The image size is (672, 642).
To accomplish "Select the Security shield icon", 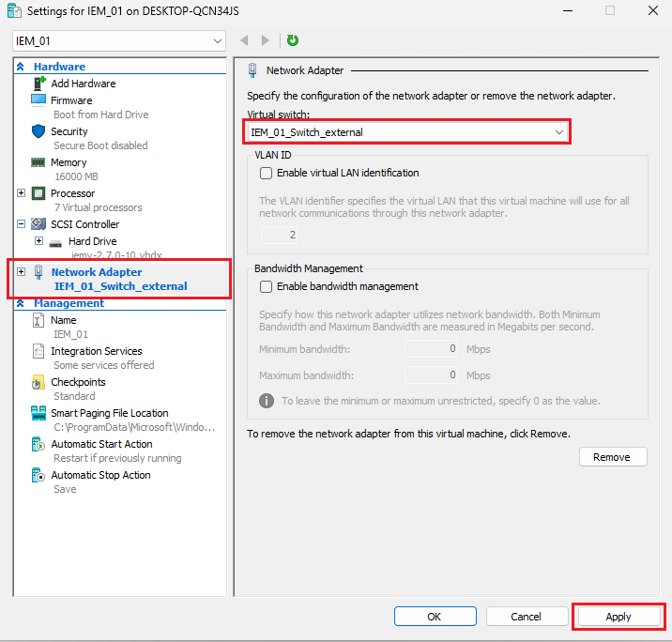I will pyautogui.click(x=38, y=131).
